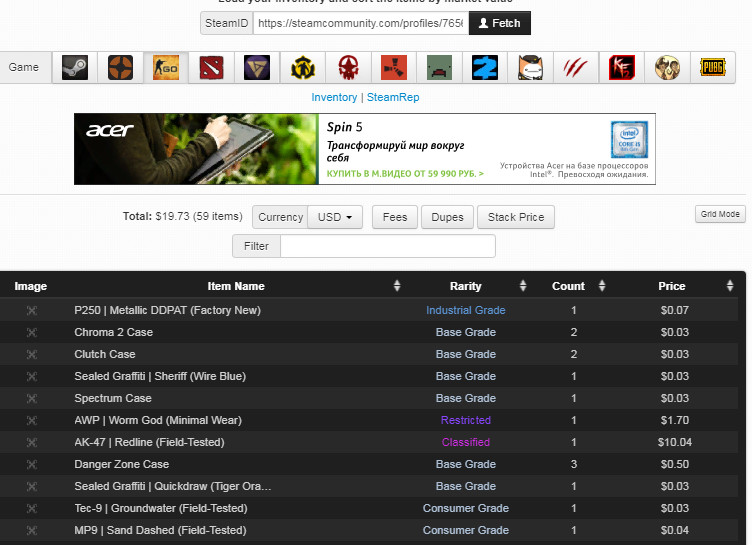Click the Price column header
Viewport: 752px width, 545px height.
[671, 286]
